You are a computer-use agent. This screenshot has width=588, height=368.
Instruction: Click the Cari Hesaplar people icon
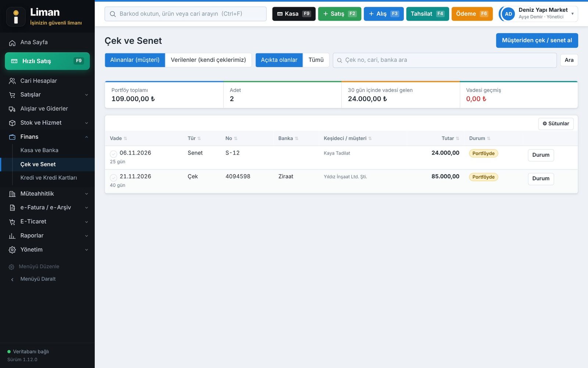(x=12, y=81)
